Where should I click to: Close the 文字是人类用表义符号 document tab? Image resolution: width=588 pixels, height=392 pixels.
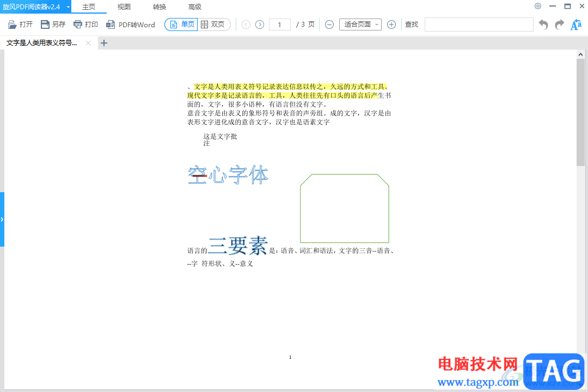click(88, 43)
